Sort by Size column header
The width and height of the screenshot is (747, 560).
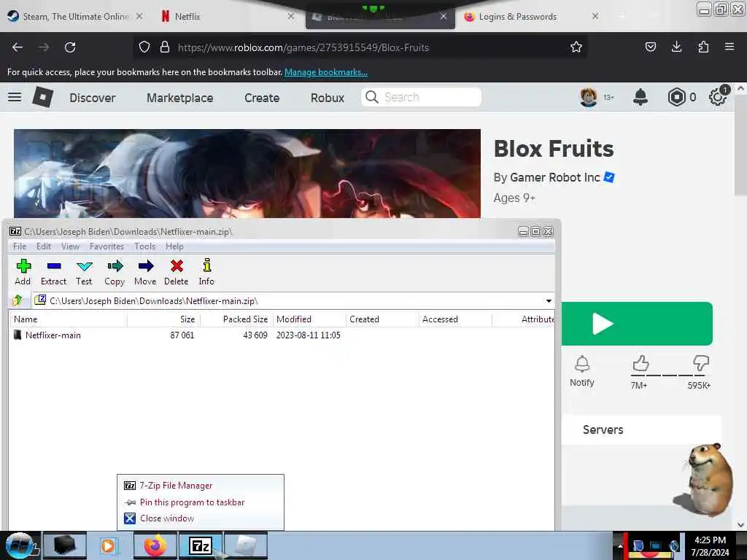[164, 319]
